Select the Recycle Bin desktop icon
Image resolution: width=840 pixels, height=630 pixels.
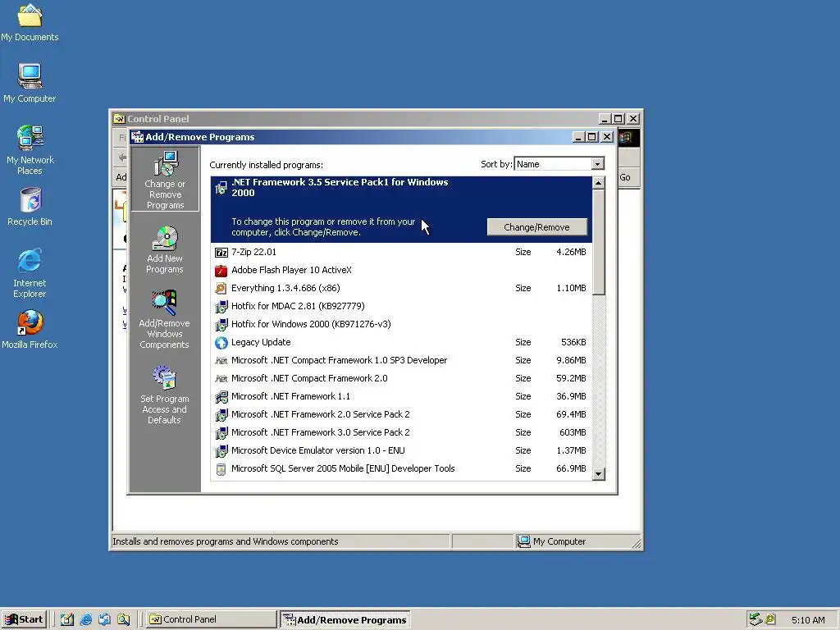pyautogui.click(x=30, y=206)
